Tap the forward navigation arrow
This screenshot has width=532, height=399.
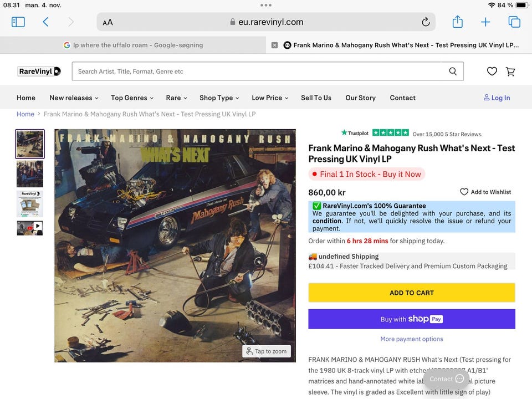pos(70,22)
